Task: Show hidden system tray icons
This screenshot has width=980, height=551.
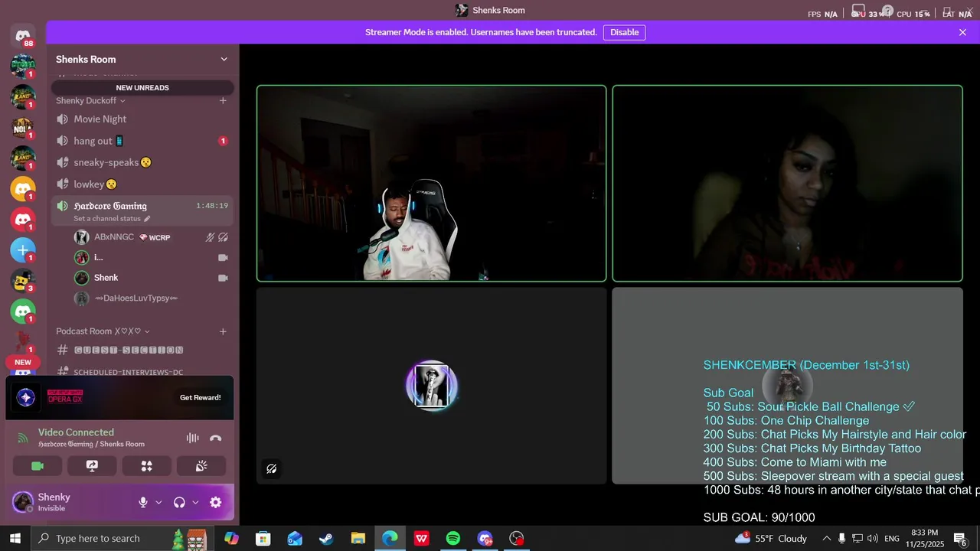Action: [826, 539]
